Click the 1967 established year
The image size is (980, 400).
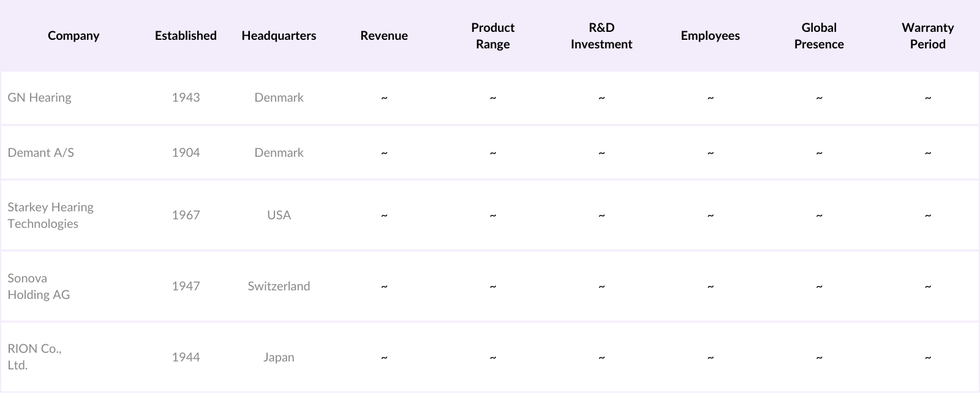(x=186, y=215)
